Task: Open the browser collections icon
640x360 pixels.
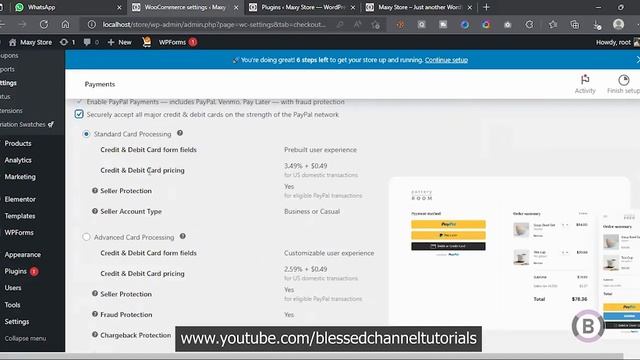Action: (575, 24)
